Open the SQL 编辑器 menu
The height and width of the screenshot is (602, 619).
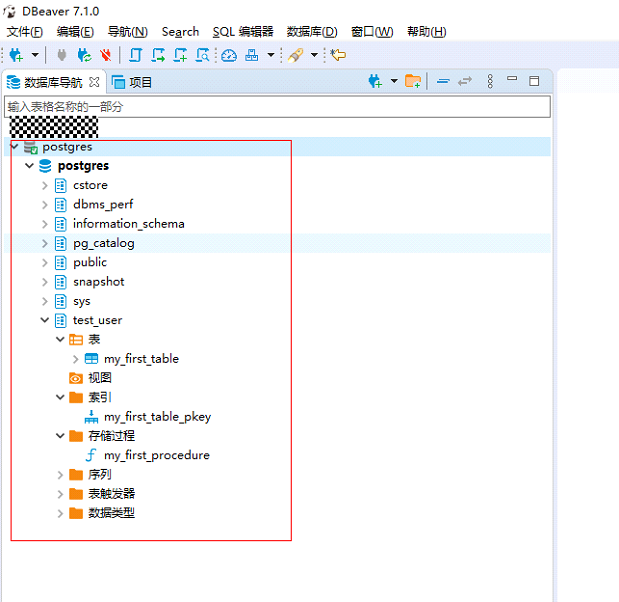[243, 32]
